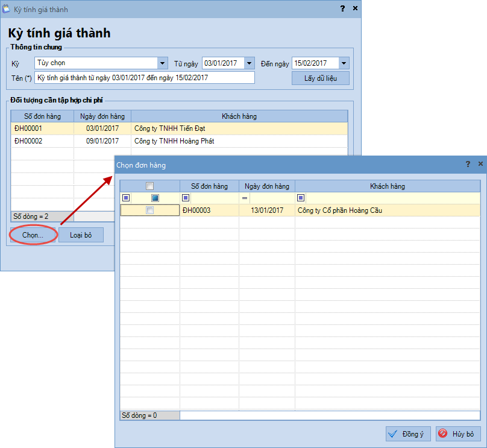This screenshot has height=448, width=487.
Task: Close the Chọn đơn hàng dialog
Action: [x=480, y=164]
